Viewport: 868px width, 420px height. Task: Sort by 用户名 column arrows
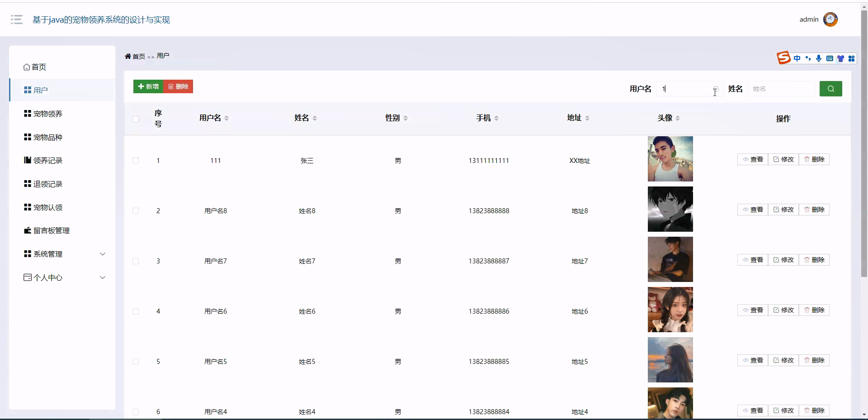tap(226, 118)
